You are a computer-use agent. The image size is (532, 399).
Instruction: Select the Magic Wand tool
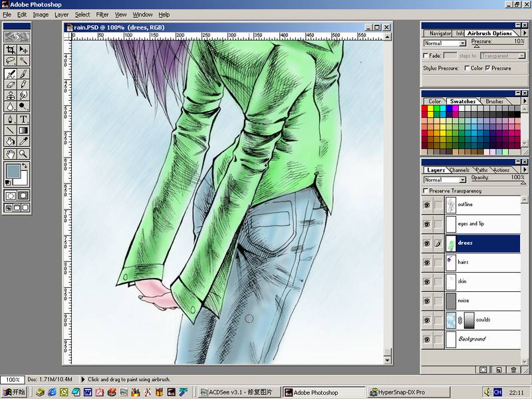click(23, 61)
